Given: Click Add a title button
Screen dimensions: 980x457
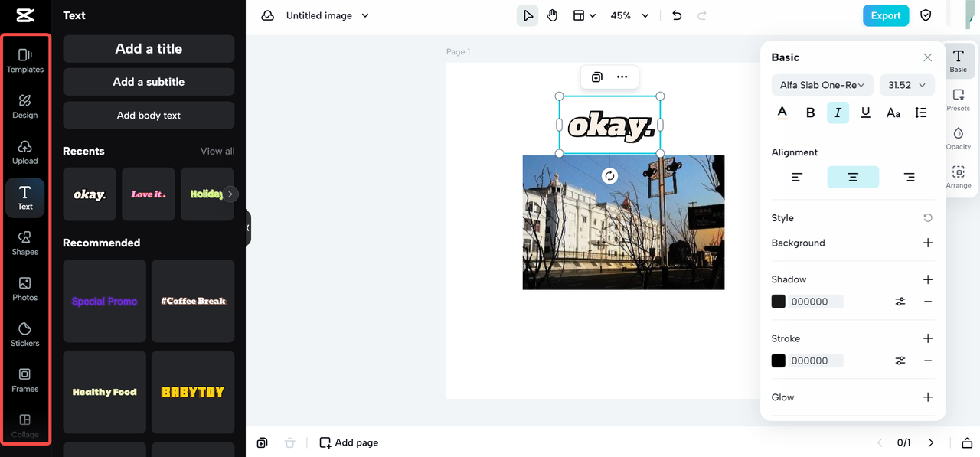Looking at the screenshot, I should 149,49.
